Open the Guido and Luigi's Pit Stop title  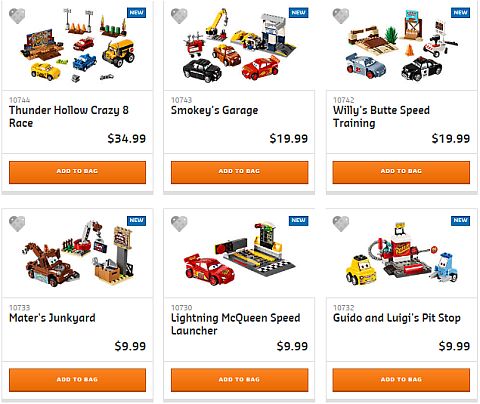(x=397, y=318)
